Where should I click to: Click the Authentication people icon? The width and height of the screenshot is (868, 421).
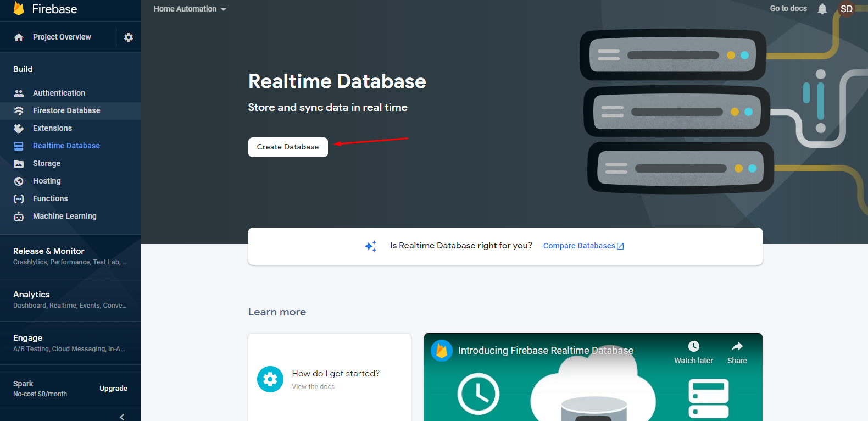click(x=19, y=93)
